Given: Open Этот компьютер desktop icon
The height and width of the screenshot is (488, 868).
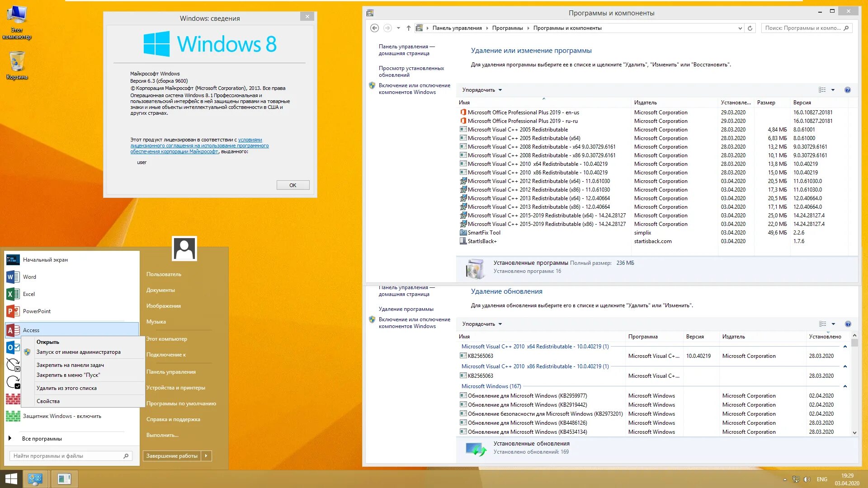Looking at the screenshot, I should click(x=17, y=23).
